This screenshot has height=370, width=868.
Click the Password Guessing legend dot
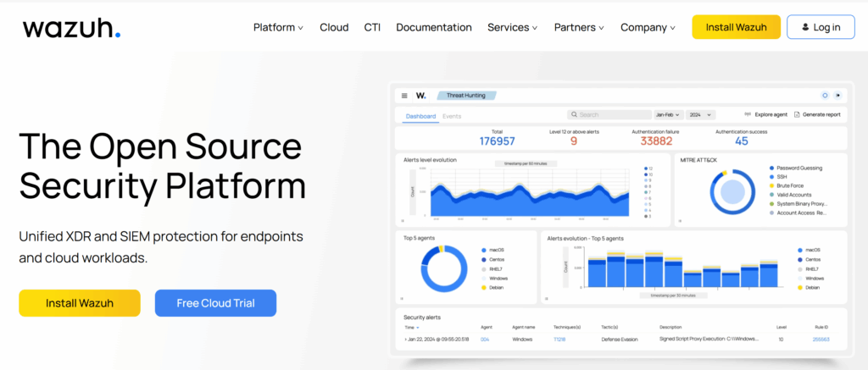click(x=771, y=168)
